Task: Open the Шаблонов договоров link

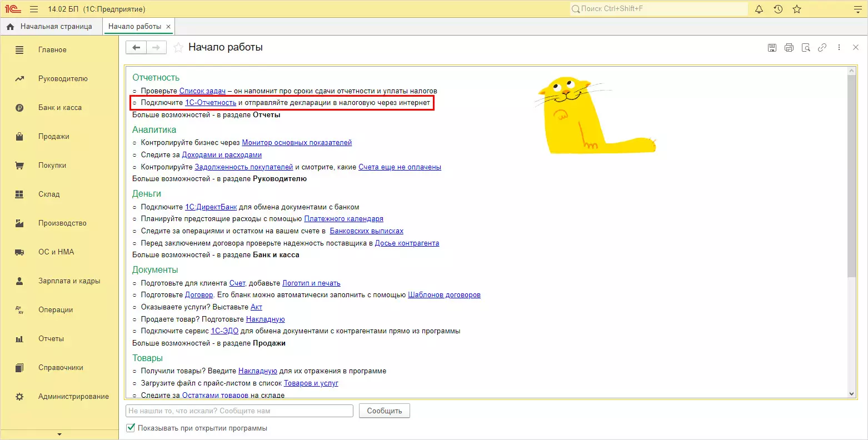Action: tap(444, 295)
